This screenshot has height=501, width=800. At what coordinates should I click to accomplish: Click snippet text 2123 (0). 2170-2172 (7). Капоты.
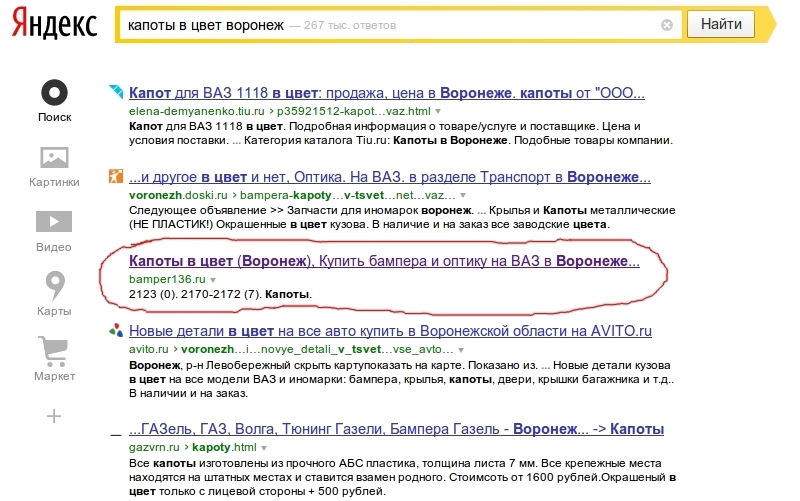pyautogui.click(x=220, y=294)
